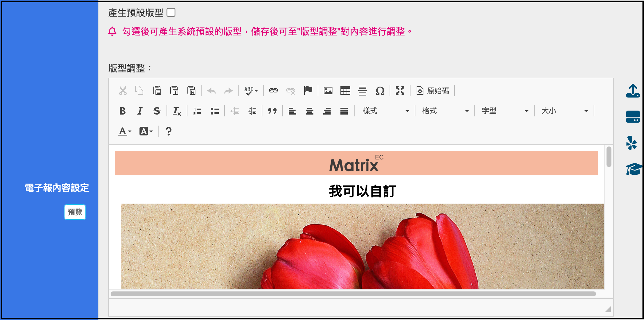The image size is (644, 320).
Task: Insert a horizontal line
Action: point(362,91)
